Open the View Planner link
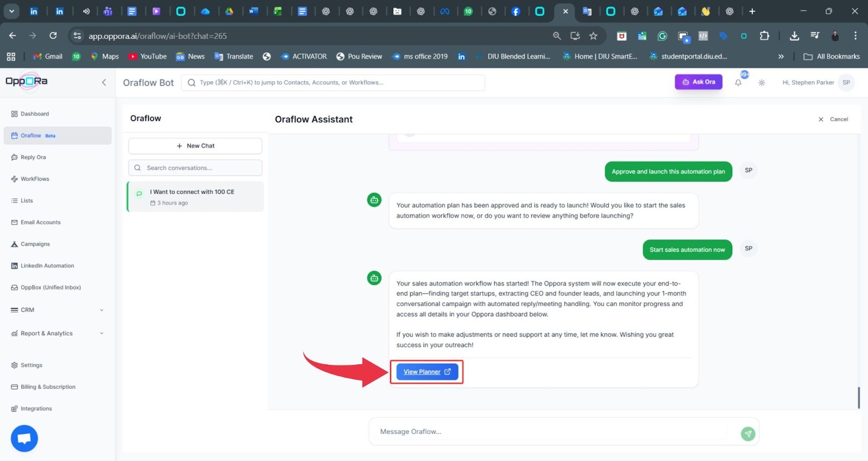Image resolution: width=868 pixels, height=461 pixels. (x=427, y=372)
